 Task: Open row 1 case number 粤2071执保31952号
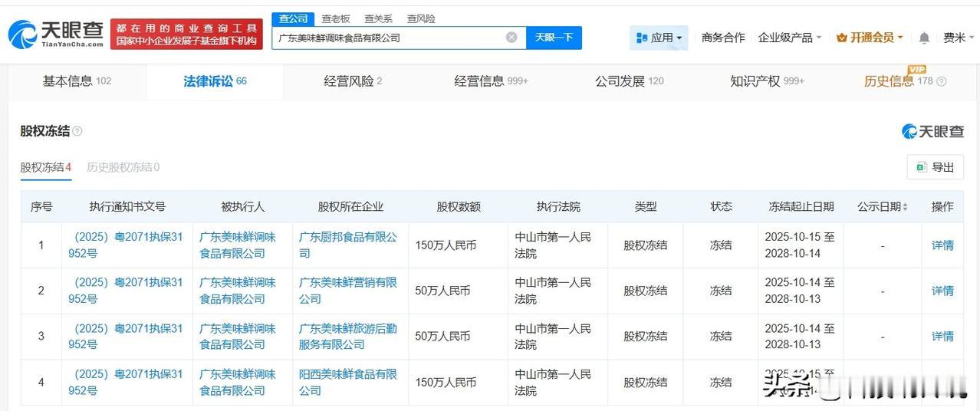pos(126,245)
